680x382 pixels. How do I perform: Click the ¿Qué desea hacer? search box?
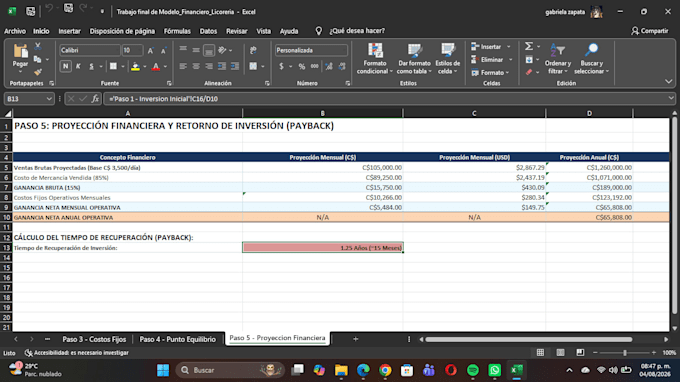(x=356, y=31)
